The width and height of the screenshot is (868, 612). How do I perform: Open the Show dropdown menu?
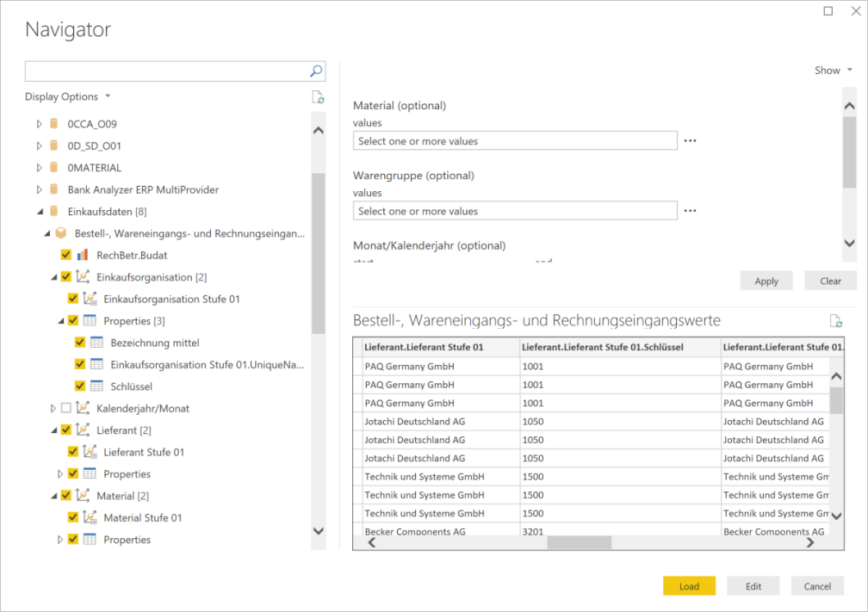[x=833, y=71]
